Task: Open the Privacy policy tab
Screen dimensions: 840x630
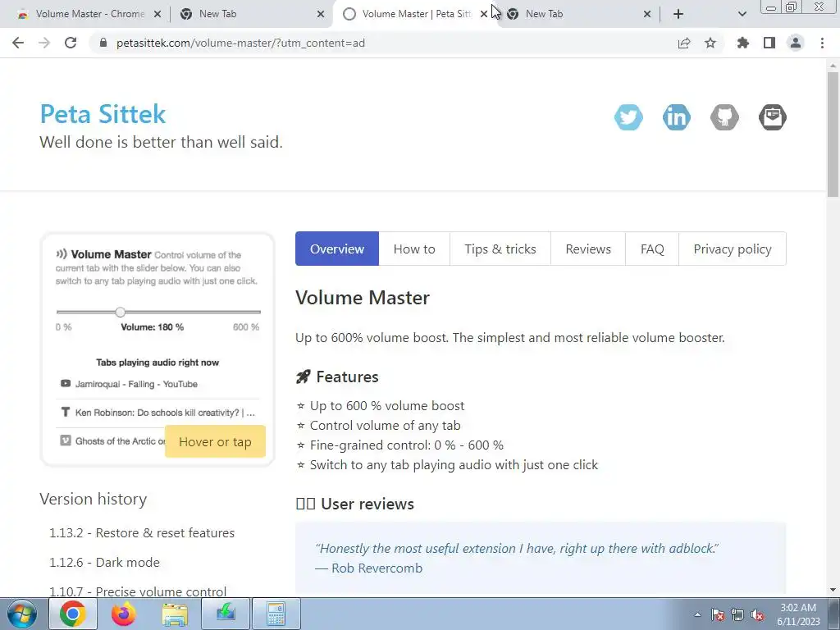Action: click(x=733, y=249)
